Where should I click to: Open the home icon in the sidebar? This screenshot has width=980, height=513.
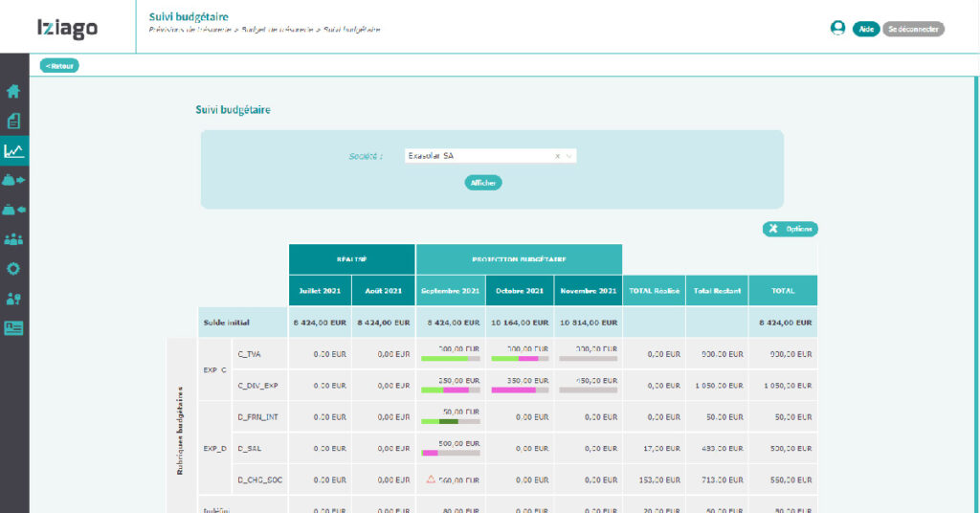(x=13, y=92)
